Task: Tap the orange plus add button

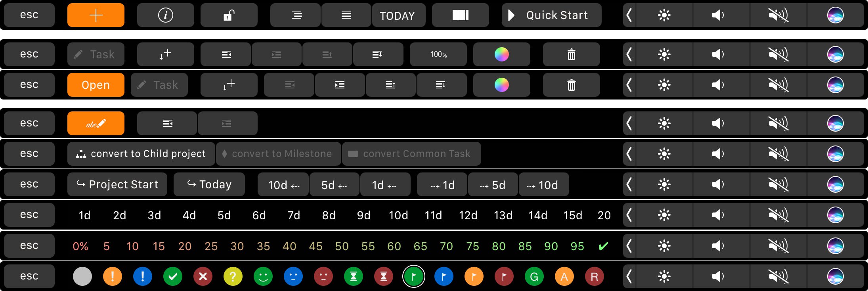Action: [x=96, y=15]
